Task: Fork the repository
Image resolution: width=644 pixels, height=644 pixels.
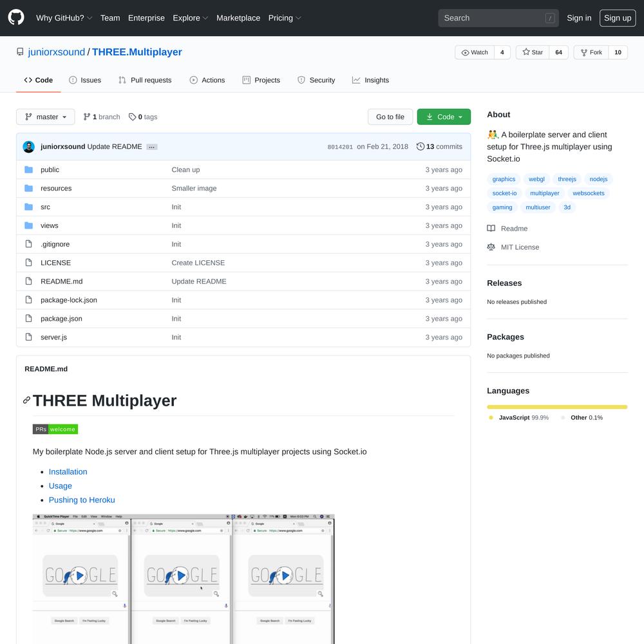Action: tap(591, 52)
